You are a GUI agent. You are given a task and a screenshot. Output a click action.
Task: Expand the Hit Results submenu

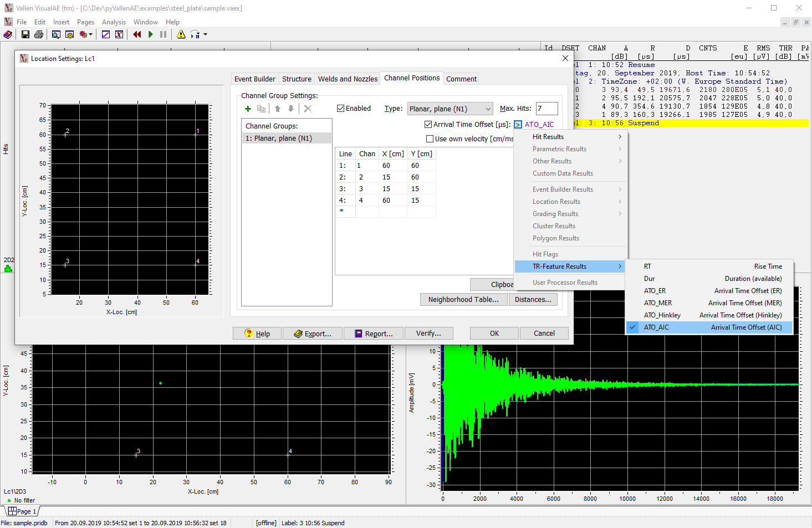tap(571, 137)
